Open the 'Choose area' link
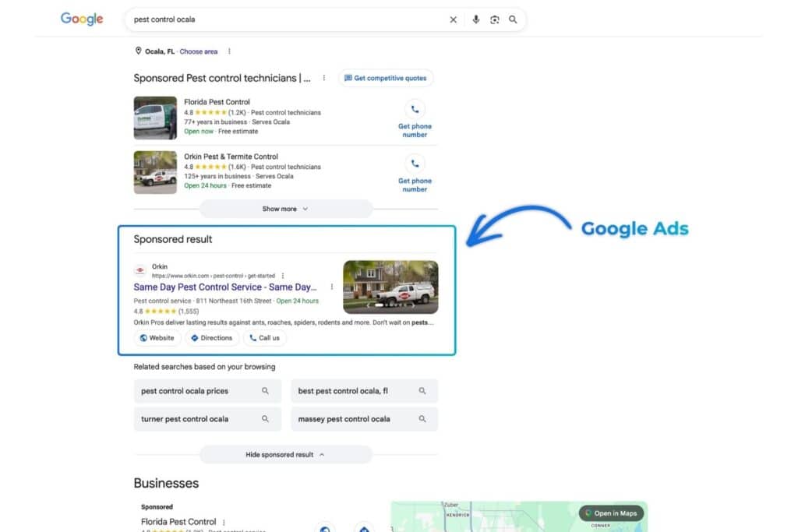The height and width of the screenshot is (532, 798). (x=199, y=51)
